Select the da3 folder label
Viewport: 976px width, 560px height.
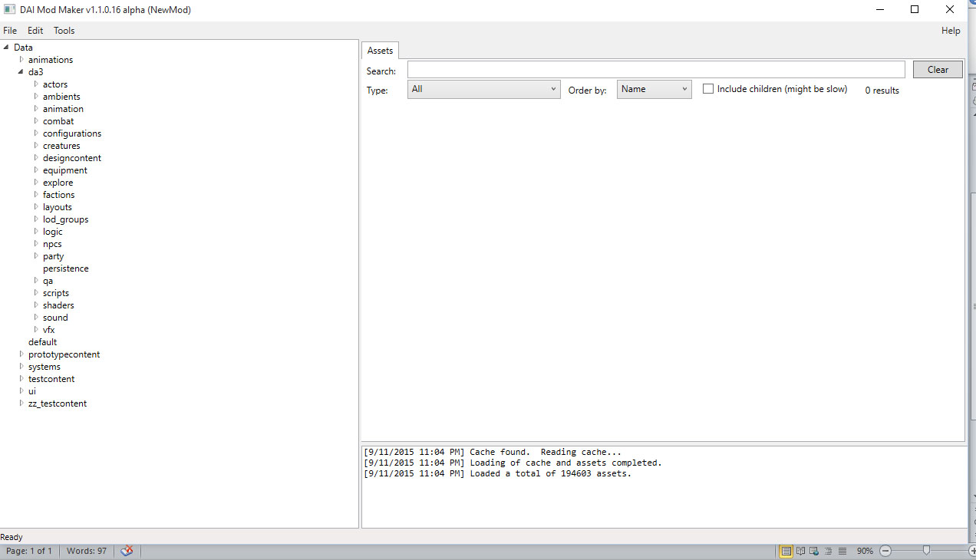tap(36, 72)
